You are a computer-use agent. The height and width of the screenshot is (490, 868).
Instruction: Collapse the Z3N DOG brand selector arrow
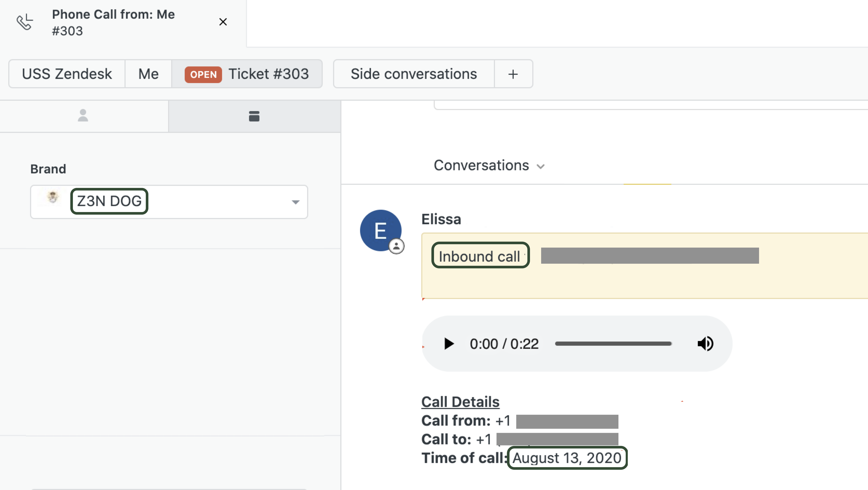point(296,202)
